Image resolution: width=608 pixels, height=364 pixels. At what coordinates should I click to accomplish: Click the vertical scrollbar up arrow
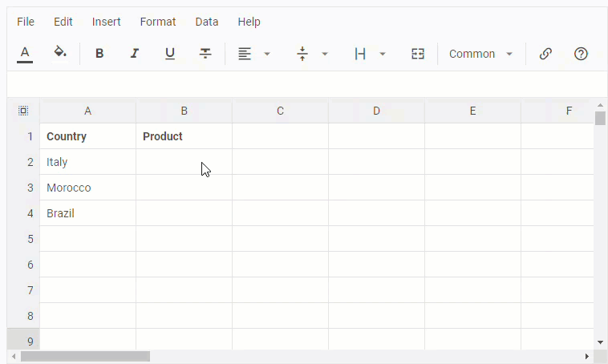[x=600, y=105]
